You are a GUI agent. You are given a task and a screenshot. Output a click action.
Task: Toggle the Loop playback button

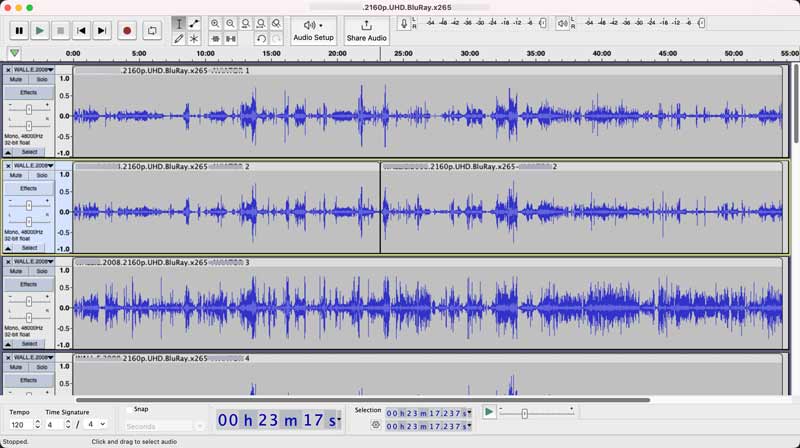[152, 31]
